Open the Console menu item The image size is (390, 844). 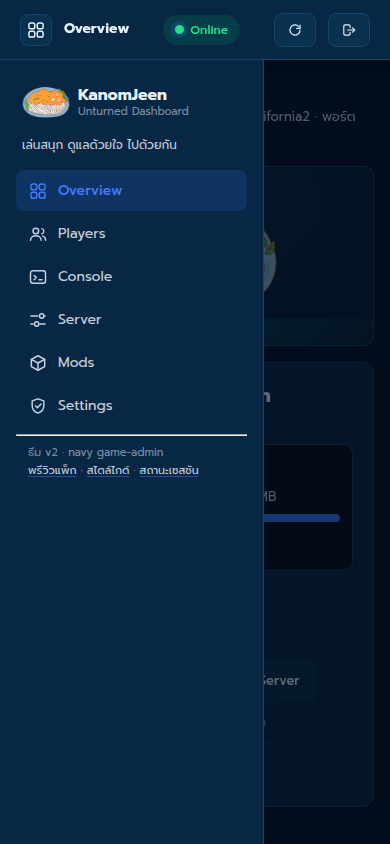pyautogui.click(x=131, y=277)
